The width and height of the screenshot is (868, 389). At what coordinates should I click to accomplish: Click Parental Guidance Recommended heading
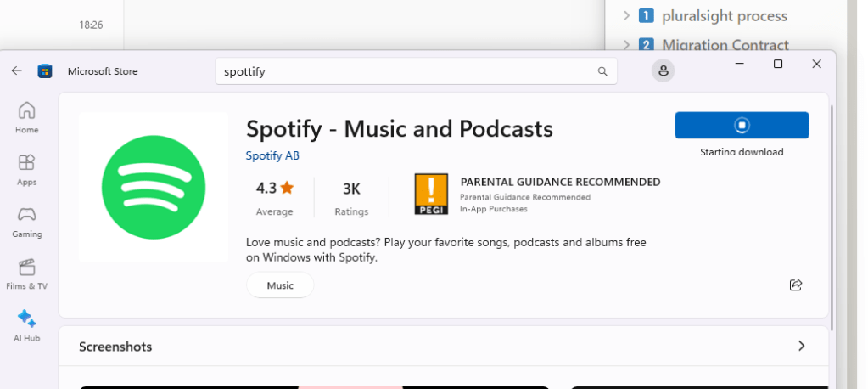560,182
